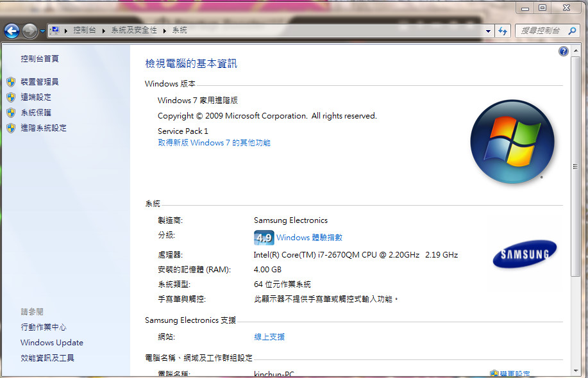Screen dimensions: 588x378
Task: Click the 4.9 experience index score badge
Action: [264, 238]
